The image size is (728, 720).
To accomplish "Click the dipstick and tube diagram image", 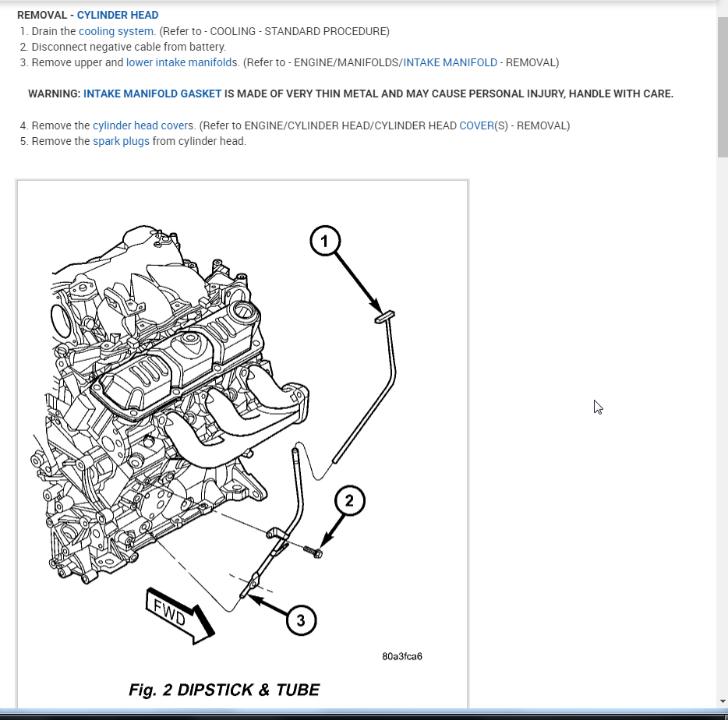I will coord(242,443).
